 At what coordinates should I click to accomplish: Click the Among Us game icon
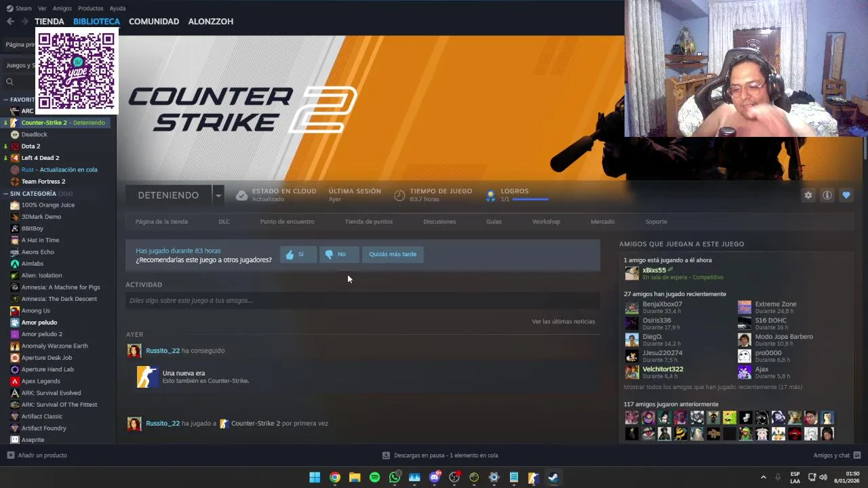pos(15,310)
